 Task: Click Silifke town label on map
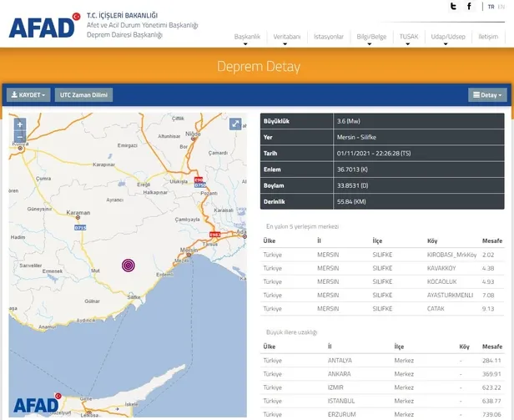(x=134, y=297)
